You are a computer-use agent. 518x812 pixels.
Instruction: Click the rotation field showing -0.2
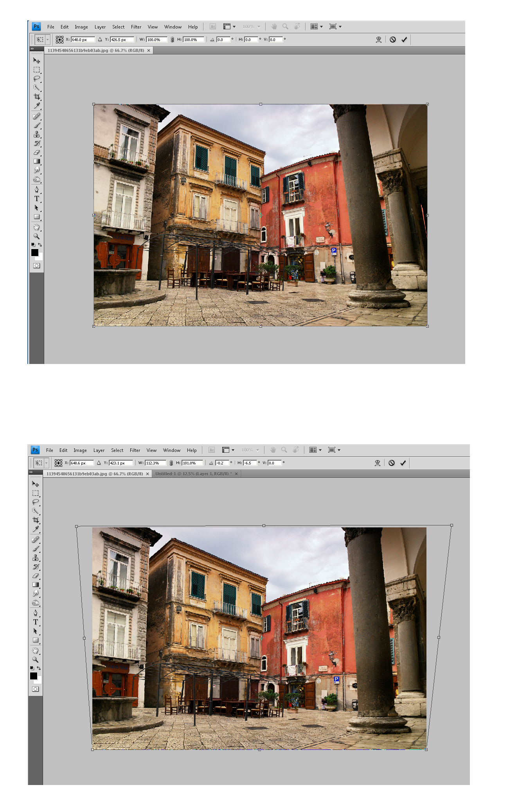[x=222, y=463]
